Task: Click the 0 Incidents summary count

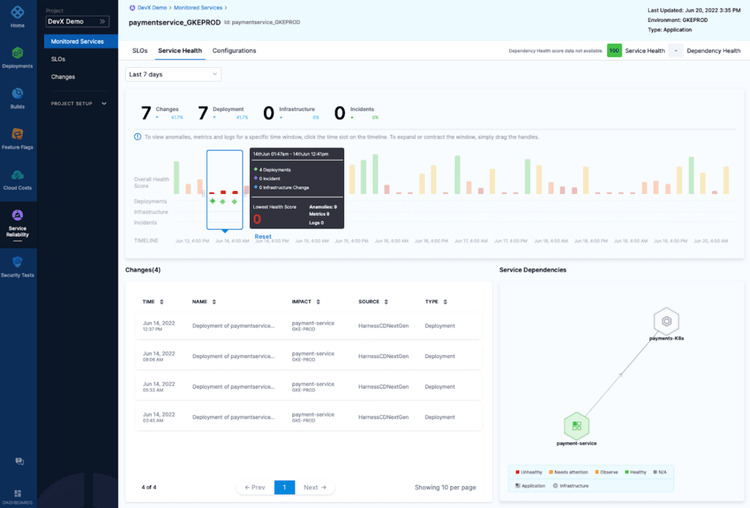Action: pos(340,113)
